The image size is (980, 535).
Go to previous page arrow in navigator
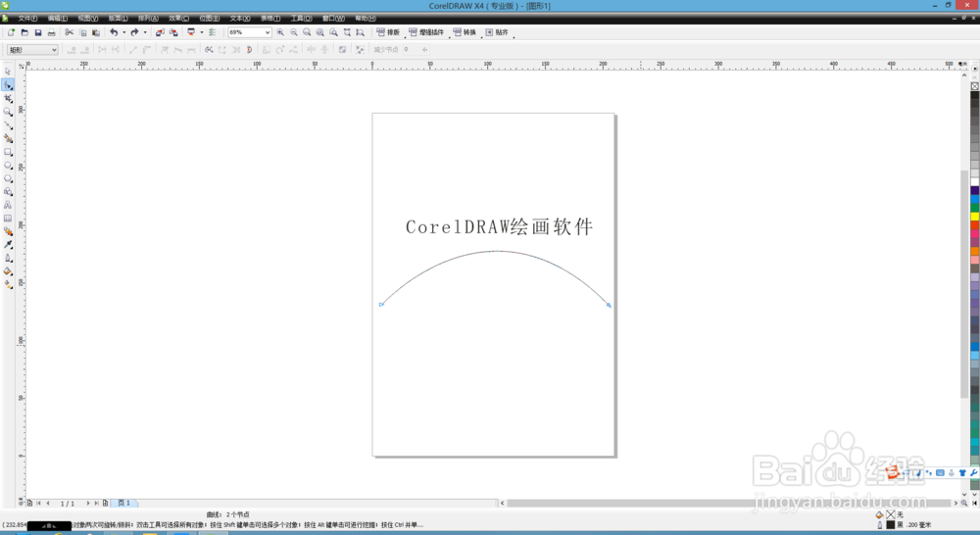click(48, 503)
